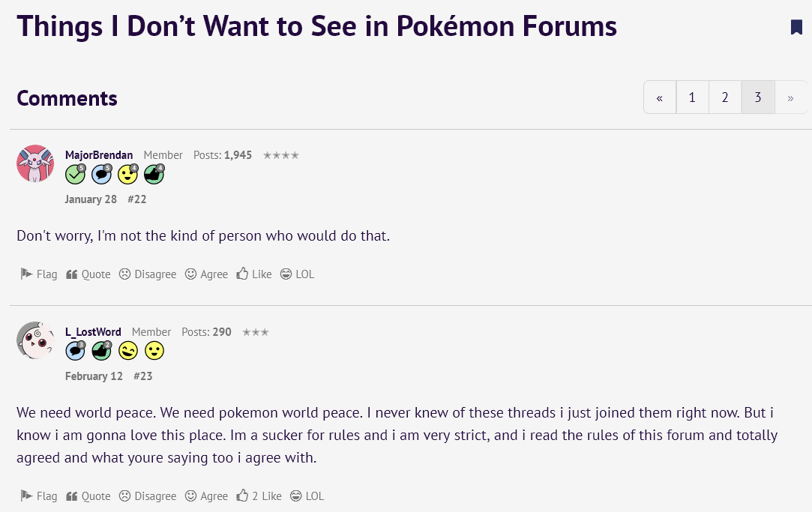Open permalink #23
This screenshot has width=812, height=512.
143,376
